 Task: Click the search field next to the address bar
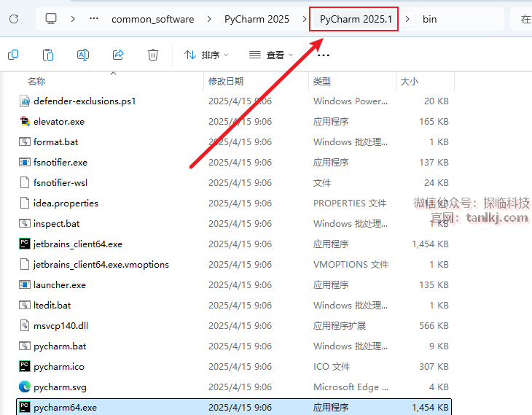[521, 19]
